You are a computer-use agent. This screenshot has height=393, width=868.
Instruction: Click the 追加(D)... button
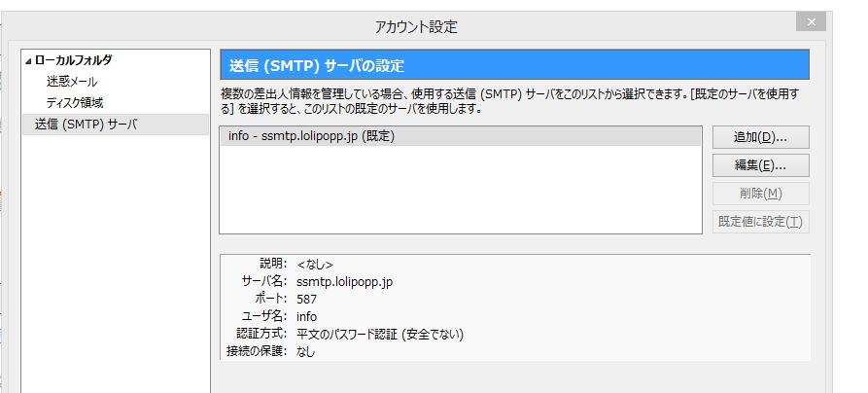(x=760, y=136)
